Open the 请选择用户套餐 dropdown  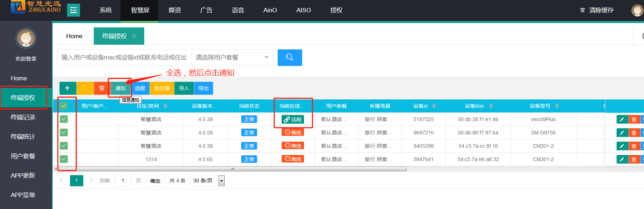tap(232, 58)
